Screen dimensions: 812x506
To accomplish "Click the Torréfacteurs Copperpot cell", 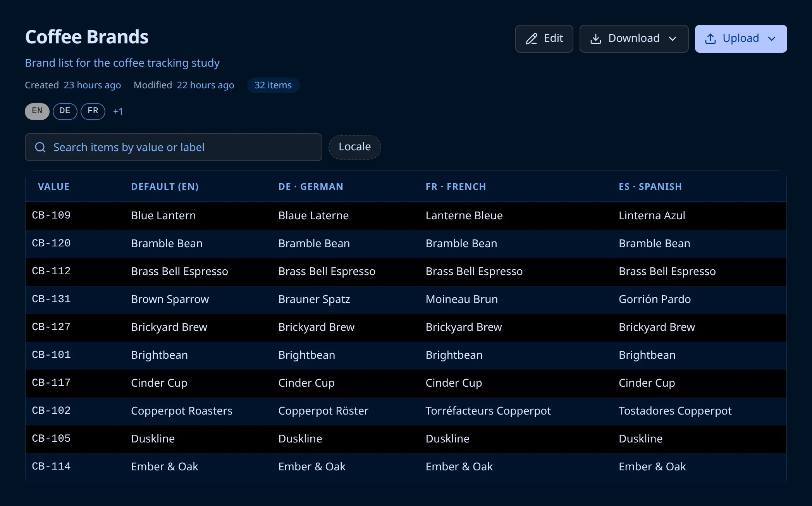I will 488,411.
